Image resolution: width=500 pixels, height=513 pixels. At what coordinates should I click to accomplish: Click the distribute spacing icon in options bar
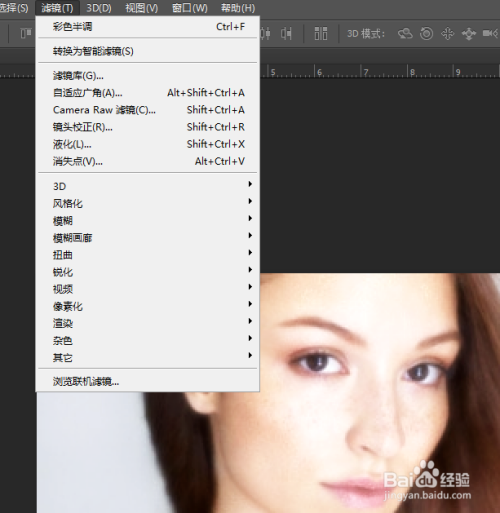click(x=321, y=34)
